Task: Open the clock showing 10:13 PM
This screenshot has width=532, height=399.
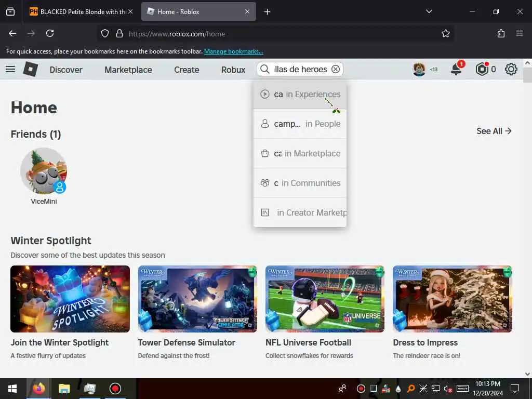Action: (x=487, y=389)
